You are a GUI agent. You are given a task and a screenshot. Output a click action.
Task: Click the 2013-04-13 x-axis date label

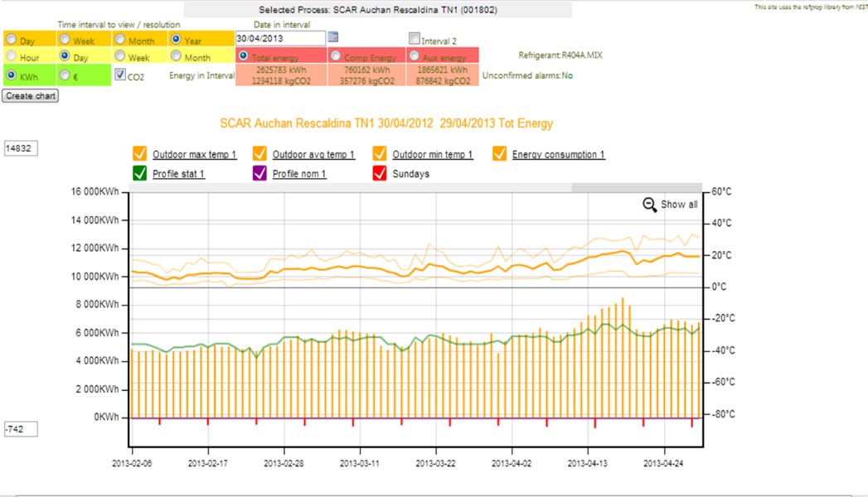click(x=587, y=464)
